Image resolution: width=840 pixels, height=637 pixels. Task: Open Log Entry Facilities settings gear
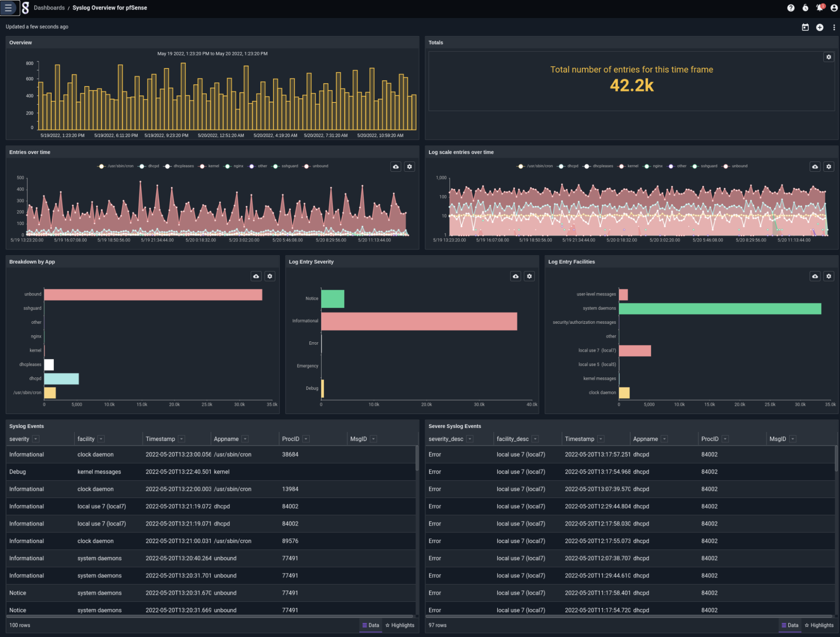(x=828, y=276)
